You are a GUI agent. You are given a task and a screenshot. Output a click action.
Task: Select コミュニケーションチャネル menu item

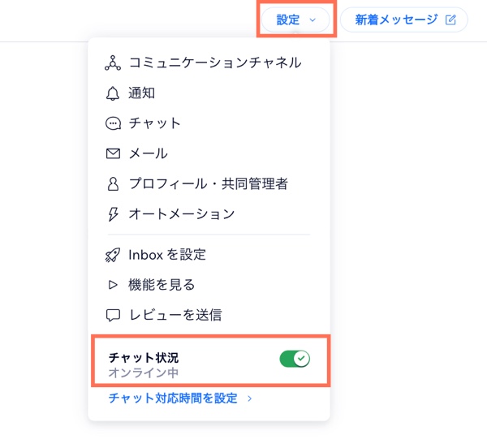pyautogui.click(x=215, y=62)
